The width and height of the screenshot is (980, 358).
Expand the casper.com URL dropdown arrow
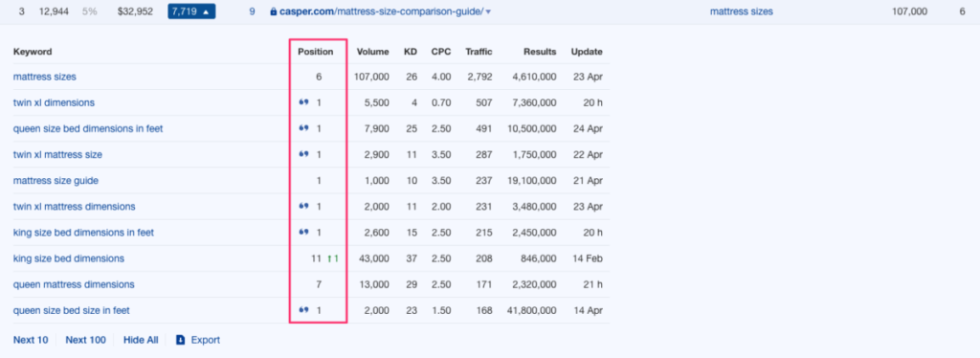(488, 11)
